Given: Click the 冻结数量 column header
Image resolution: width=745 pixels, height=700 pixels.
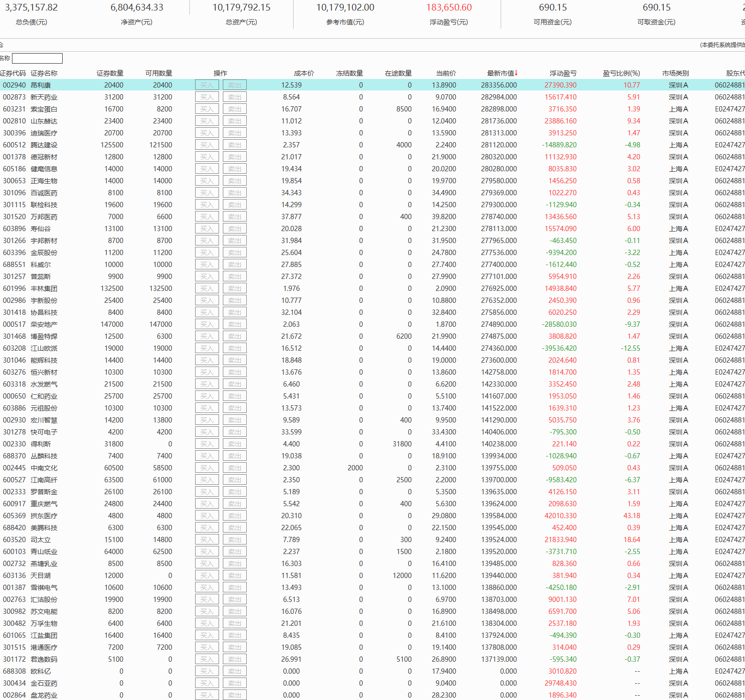Looking at the screenshot, I should tap(350, 73).
